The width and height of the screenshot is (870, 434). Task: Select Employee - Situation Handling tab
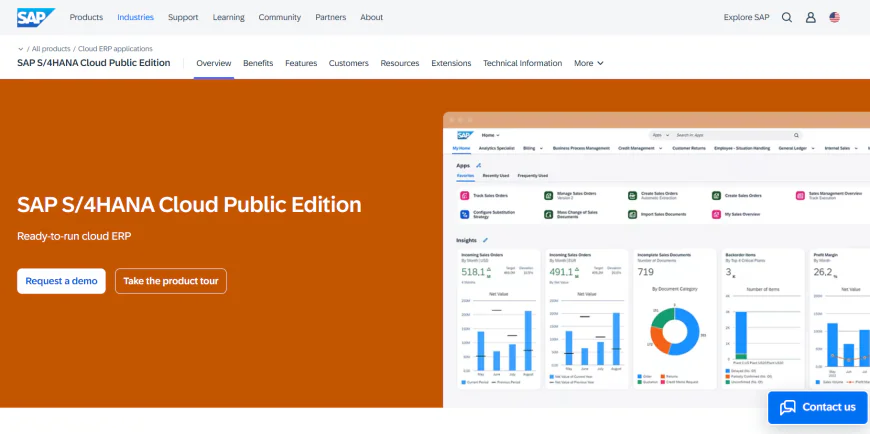click(742, 148)
